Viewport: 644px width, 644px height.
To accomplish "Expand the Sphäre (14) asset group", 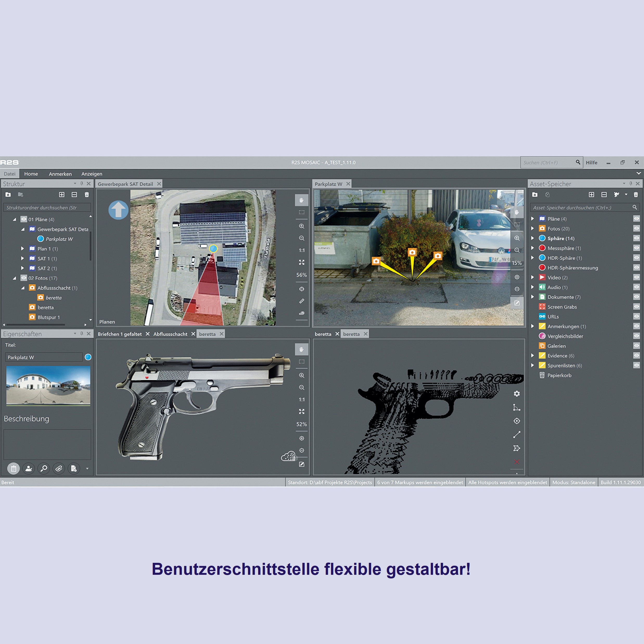I will tap(532, 238).
